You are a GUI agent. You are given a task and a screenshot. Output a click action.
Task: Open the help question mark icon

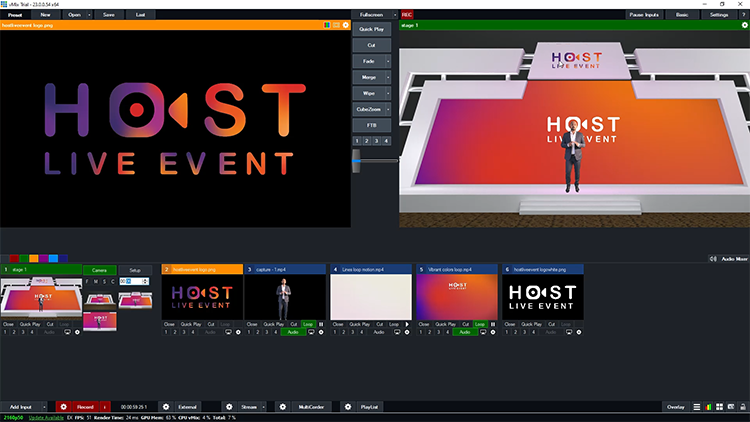743,15
